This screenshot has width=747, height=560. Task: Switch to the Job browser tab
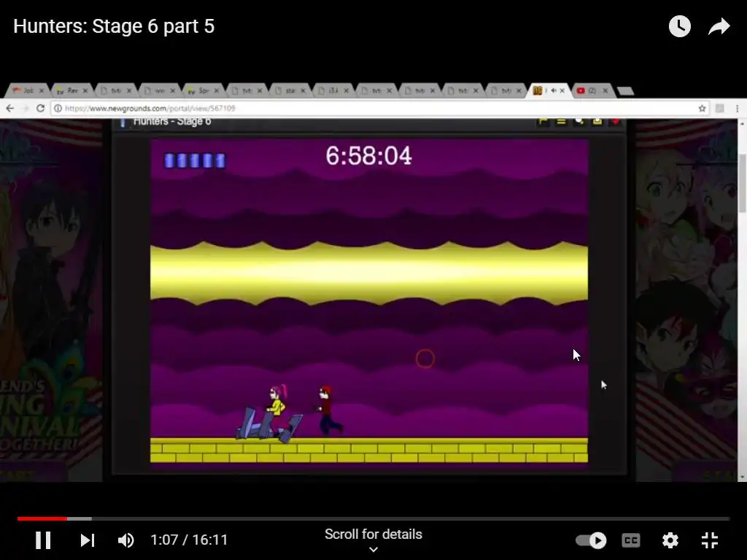point(28,90)
